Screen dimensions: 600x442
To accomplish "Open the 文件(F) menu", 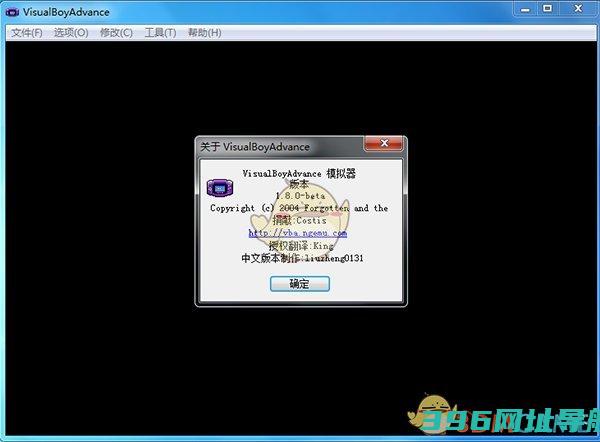I will tap(27, 33).
